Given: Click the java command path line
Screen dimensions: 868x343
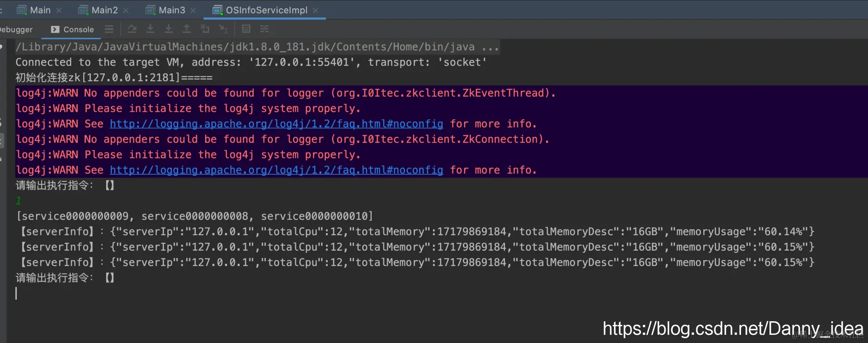Looking at the screenshot, I should (x=258, y=47).
